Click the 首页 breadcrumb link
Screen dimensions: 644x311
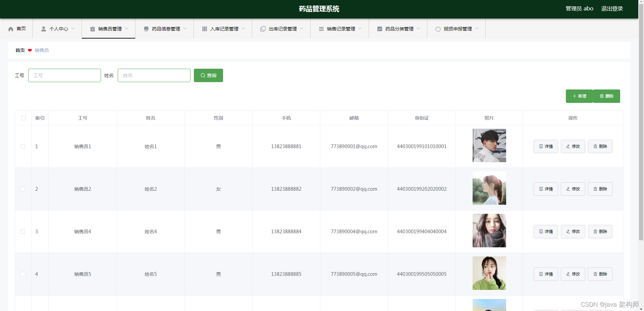pyautogui.click(x=20, y=50)
